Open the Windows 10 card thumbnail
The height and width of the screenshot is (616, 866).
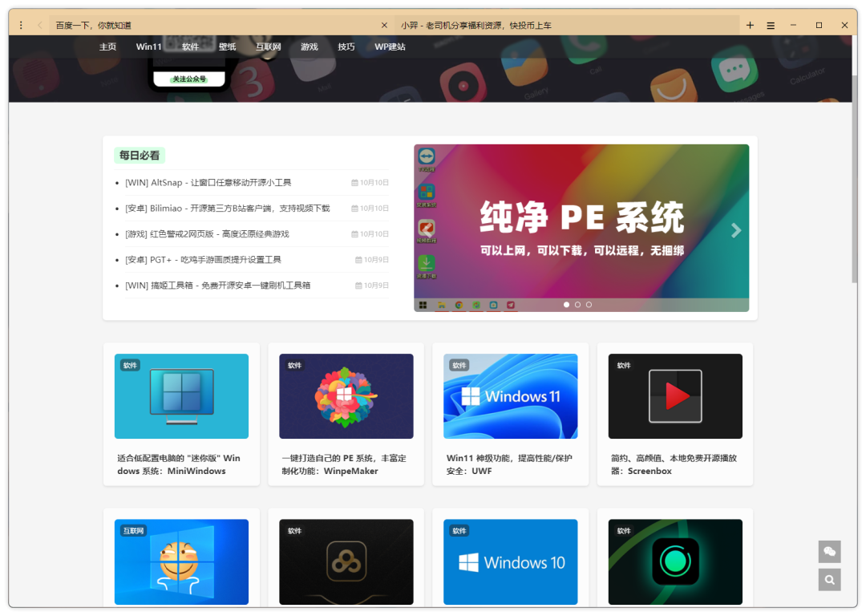(x=510, y=561)
